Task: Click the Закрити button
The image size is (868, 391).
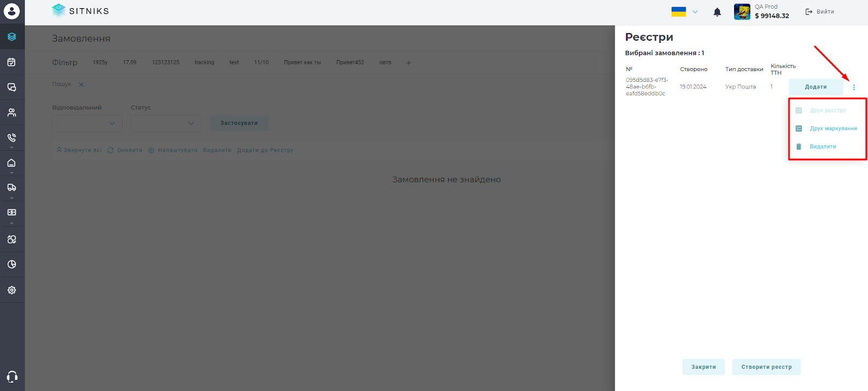Action: coord(704,367)
